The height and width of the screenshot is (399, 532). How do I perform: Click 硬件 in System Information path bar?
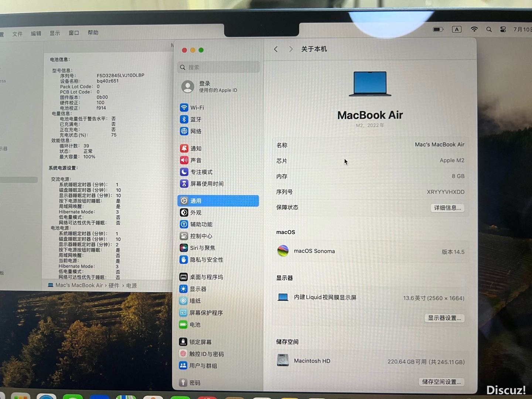(x=114, y=286)
